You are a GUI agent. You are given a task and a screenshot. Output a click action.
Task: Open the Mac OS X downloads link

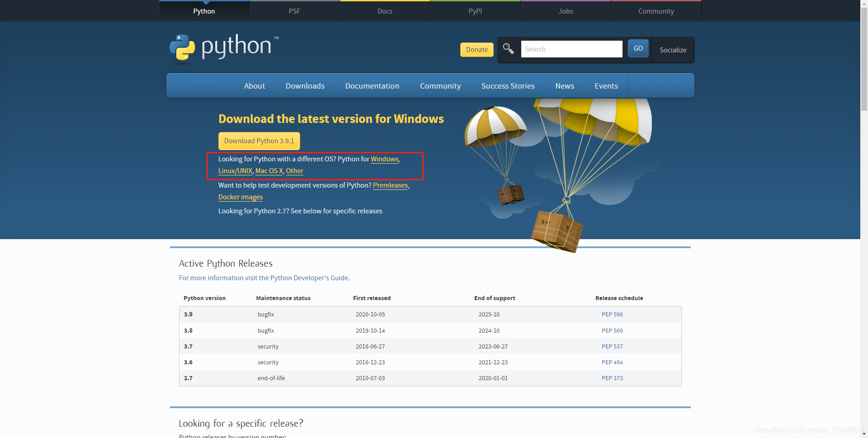tap(269, 170)
